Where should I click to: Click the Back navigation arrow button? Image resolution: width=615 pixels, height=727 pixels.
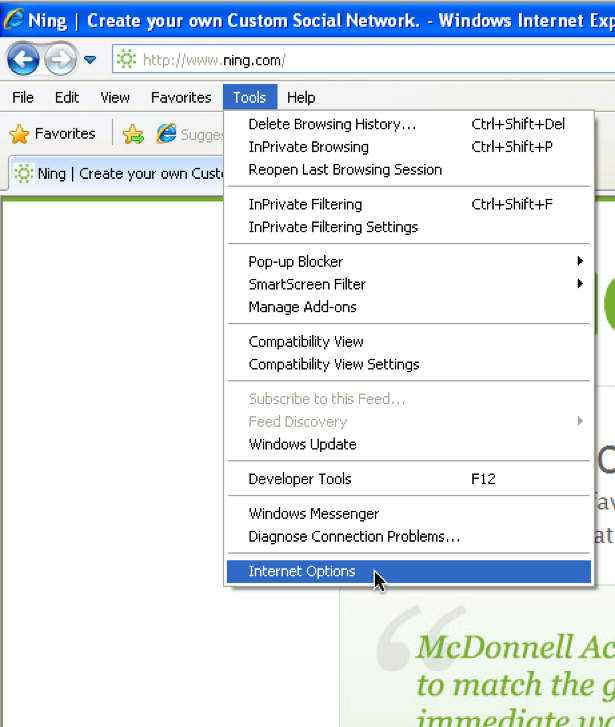pos(23,59)
